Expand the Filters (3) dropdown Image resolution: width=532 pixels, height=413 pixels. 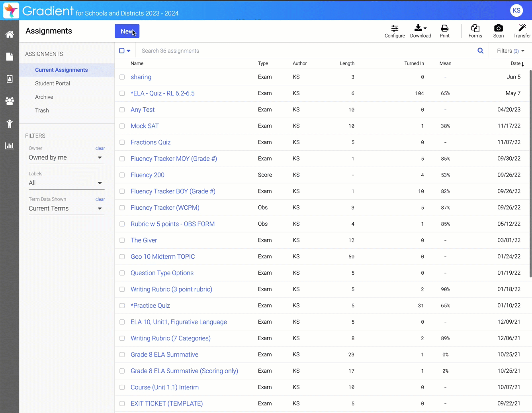pyautogui.click(x=510, y=51)
